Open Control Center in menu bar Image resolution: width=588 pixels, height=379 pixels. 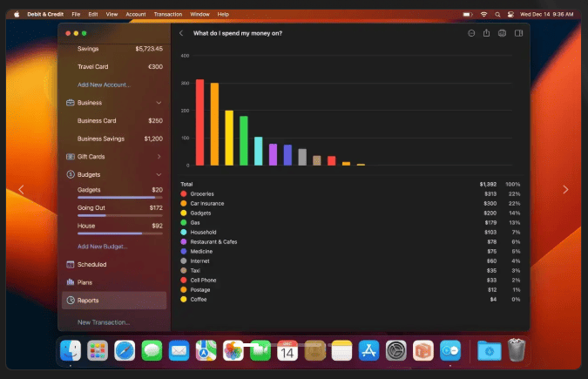pyautogui.click(x=510, y=14)
